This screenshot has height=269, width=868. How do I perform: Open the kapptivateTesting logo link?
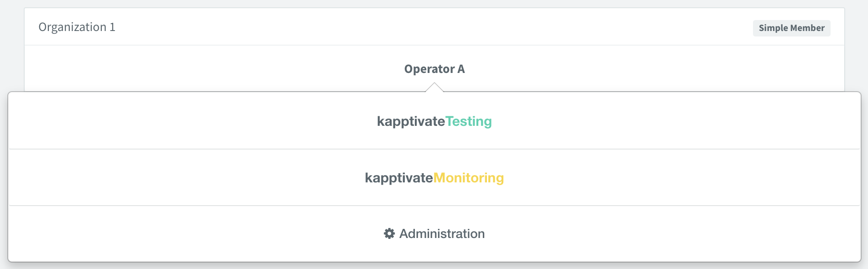434,121
